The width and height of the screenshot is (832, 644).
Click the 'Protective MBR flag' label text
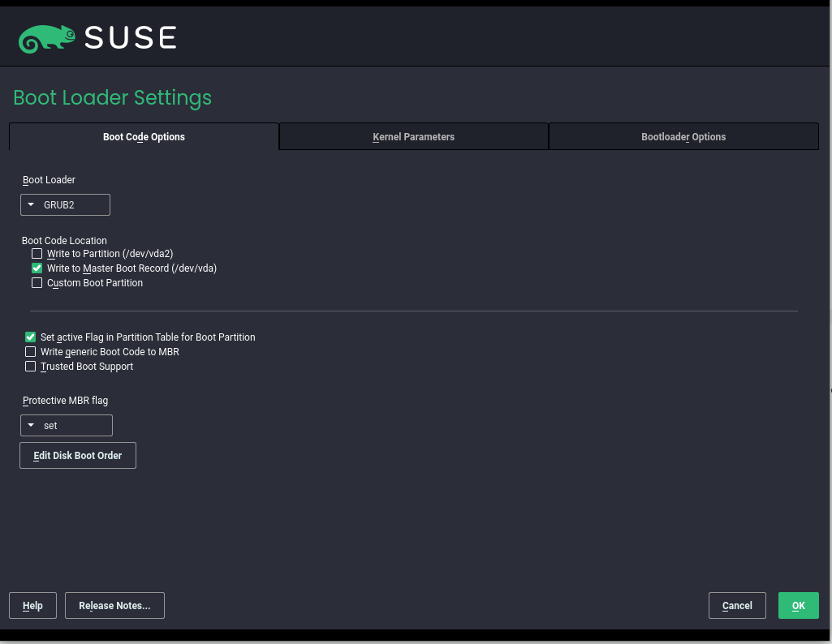pyautogui.click(x=65, y=401)
